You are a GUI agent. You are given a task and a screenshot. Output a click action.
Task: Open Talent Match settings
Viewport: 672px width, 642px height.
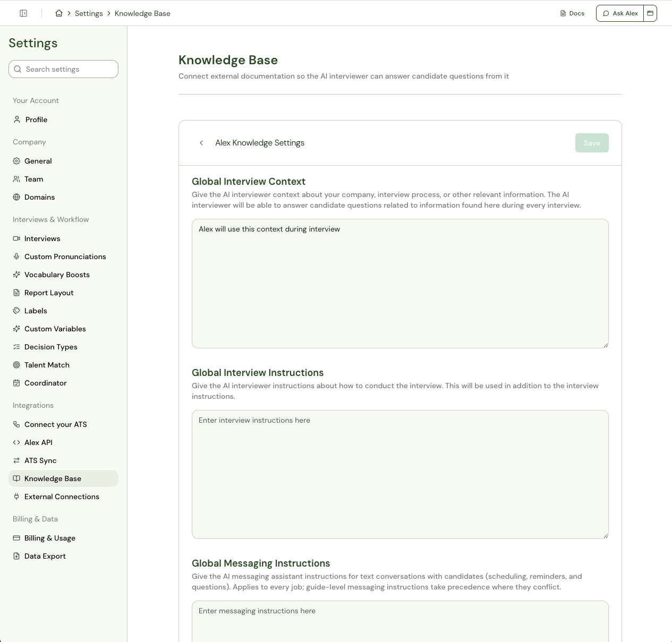click(63, 365)
